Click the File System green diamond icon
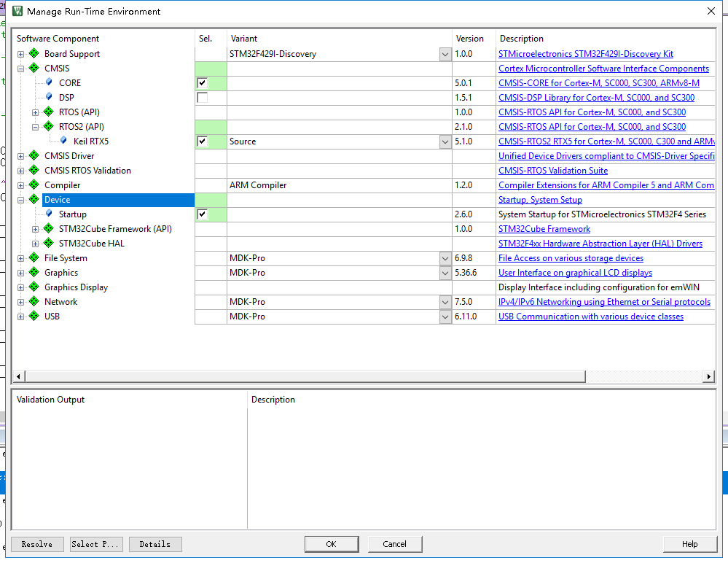Viewport: 728px width, 563px height. 34,258
